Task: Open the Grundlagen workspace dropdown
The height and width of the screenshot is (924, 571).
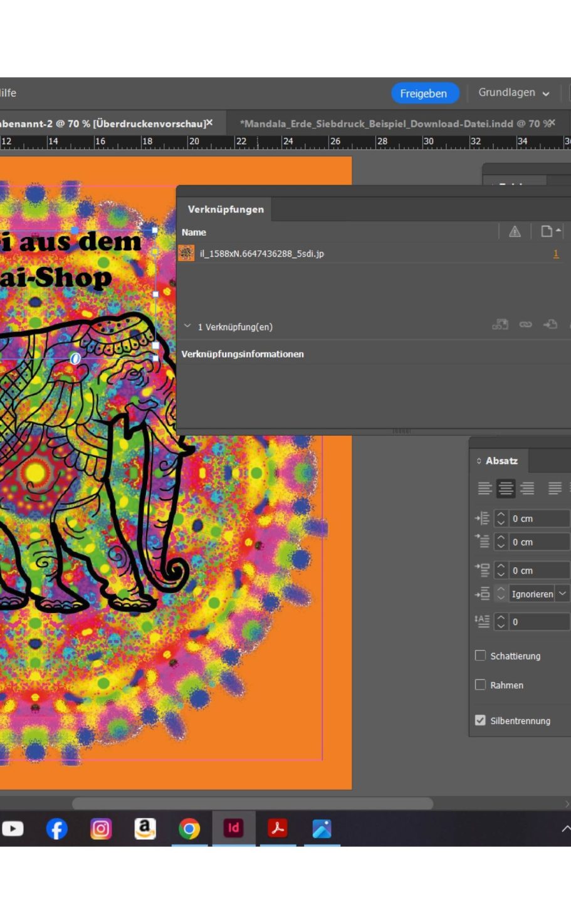Action: [514, 93]
